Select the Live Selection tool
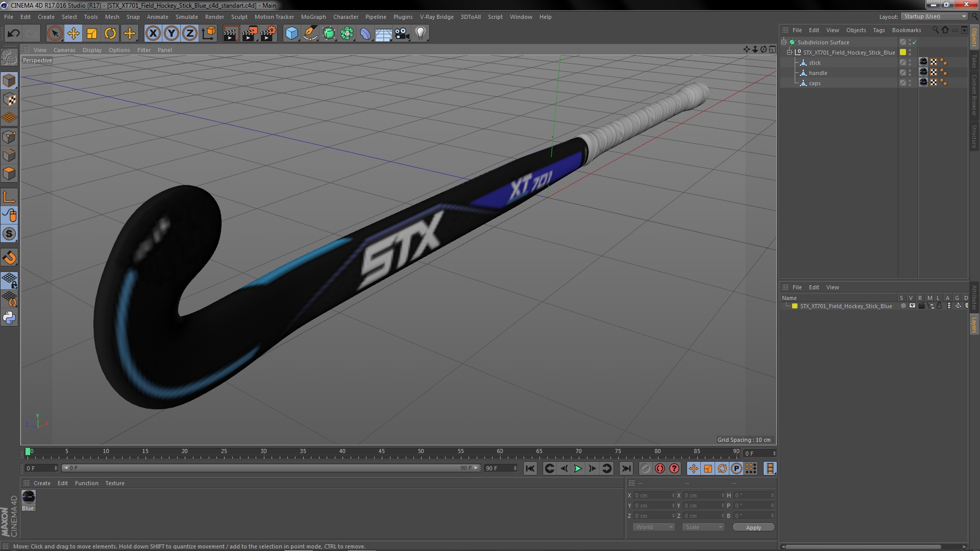Viewport: 980px width, 551px height. tap(55, 34)
